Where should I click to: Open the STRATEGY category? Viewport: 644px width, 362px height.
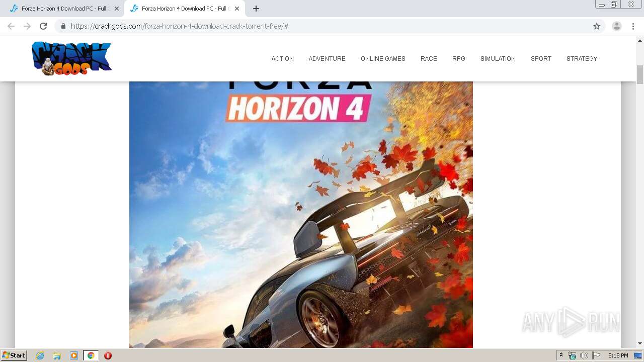(582, 59)
